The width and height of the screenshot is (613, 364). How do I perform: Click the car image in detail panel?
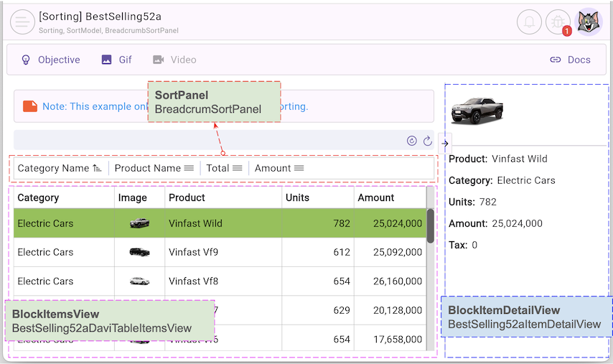pos(477,111)
